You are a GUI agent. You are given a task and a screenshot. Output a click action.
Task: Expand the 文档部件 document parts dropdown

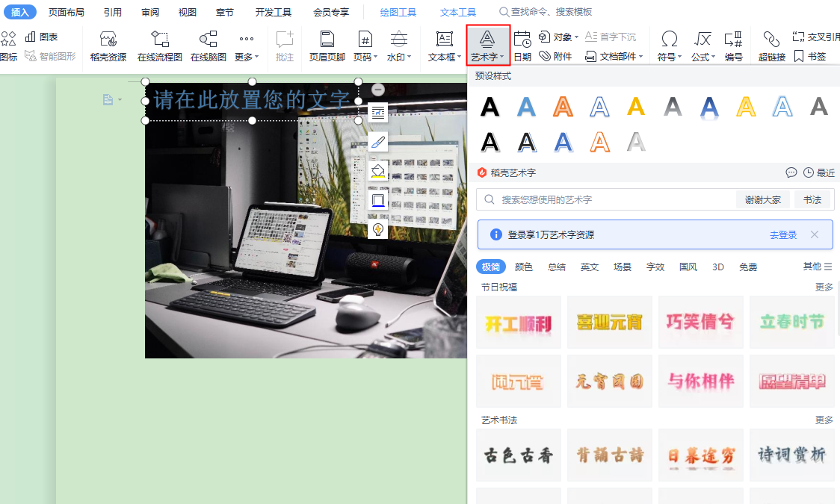coord(614,56)
